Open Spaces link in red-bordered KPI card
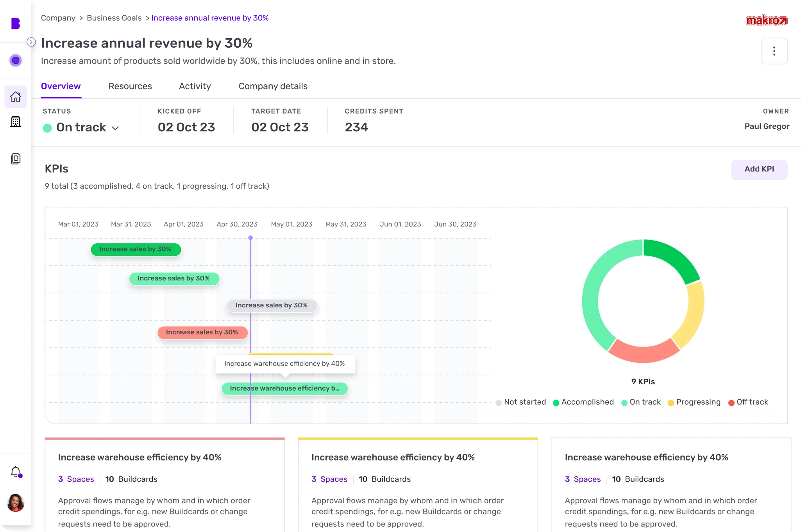This screenshot has width=801, height=532. point(76,479)
